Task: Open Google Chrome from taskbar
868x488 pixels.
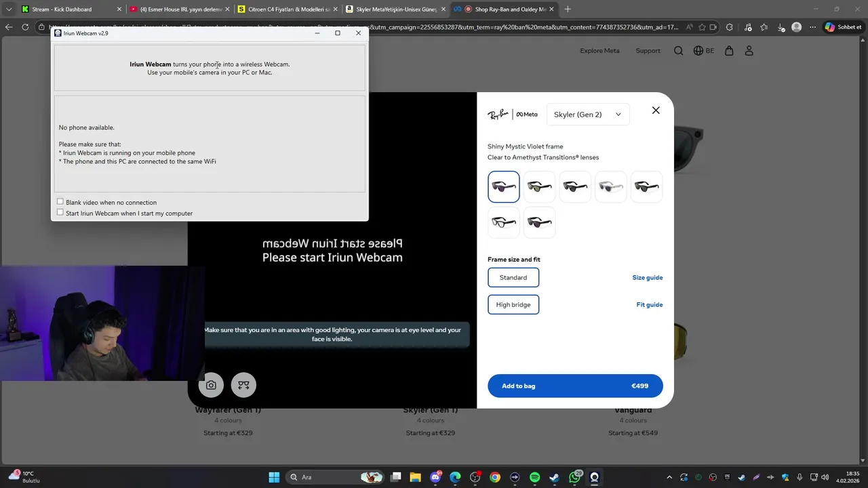Action: coord(495,477)
